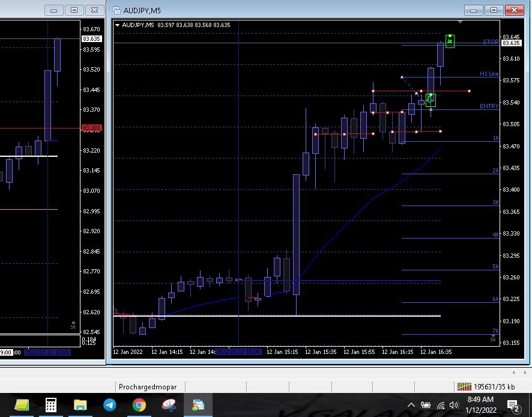This screenshot has height=417, width=532.
Task: Open File Explorer from the taskbar
Action: point(80,405)
